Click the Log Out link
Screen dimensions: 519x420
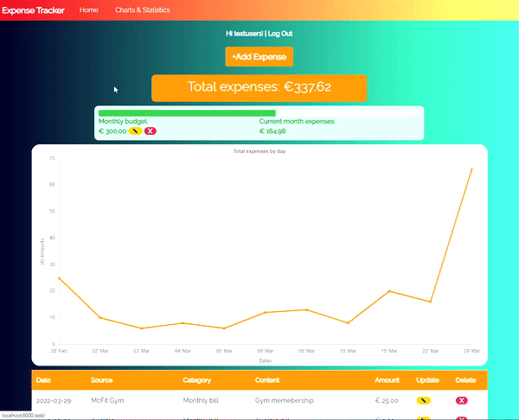[280, 34]
